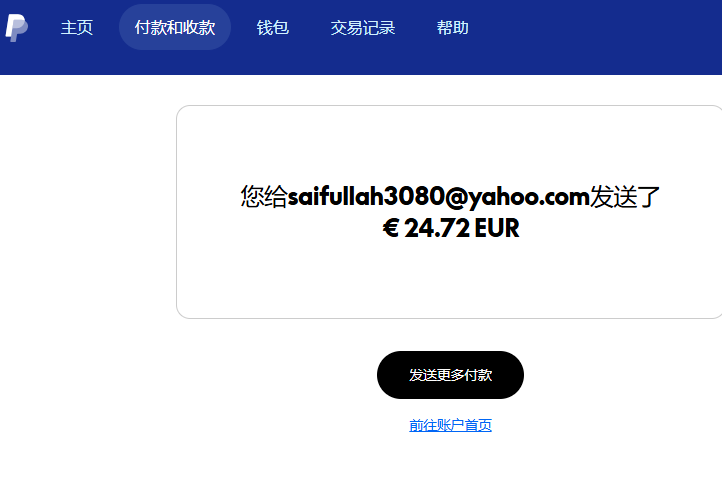This screenshot has height=499, width=722.
Task: Click the recipient email saifullah3080@yahoo.com
Action: point(438,197)
